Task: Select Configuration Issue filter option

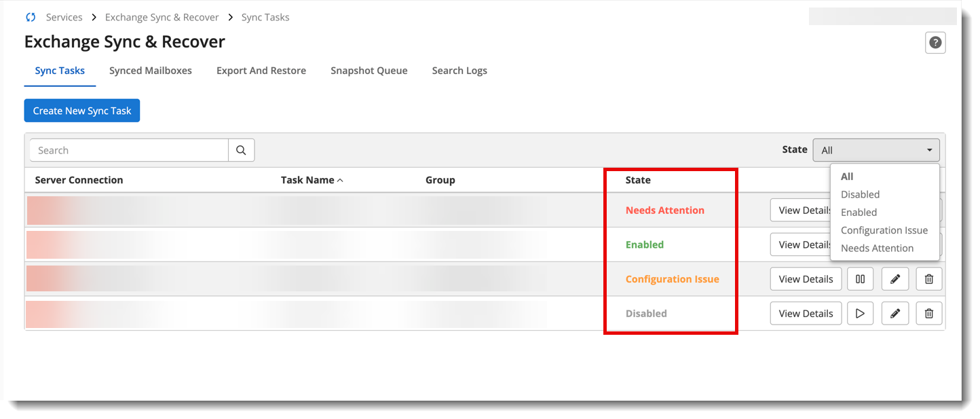Action: coord(884,230)
